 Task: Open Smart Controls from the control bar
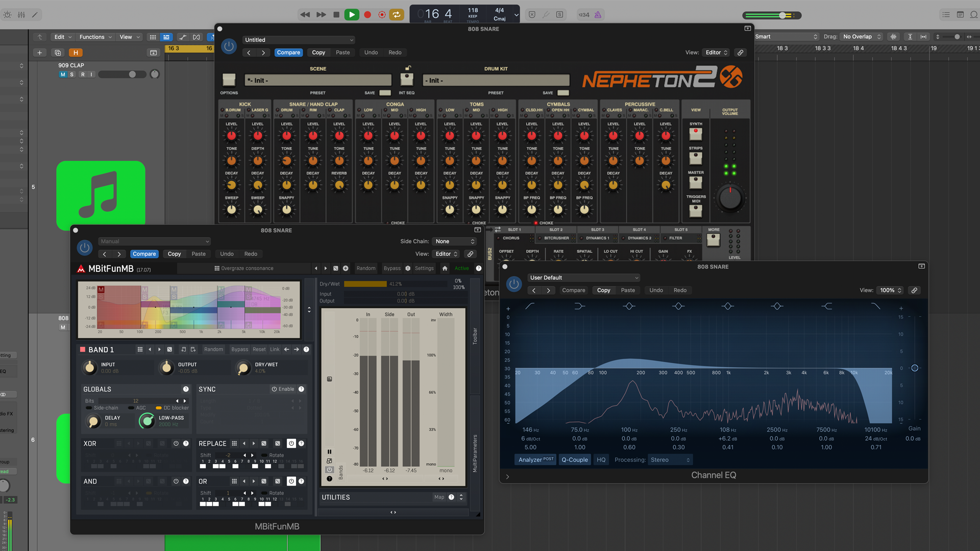pos(8,15)
